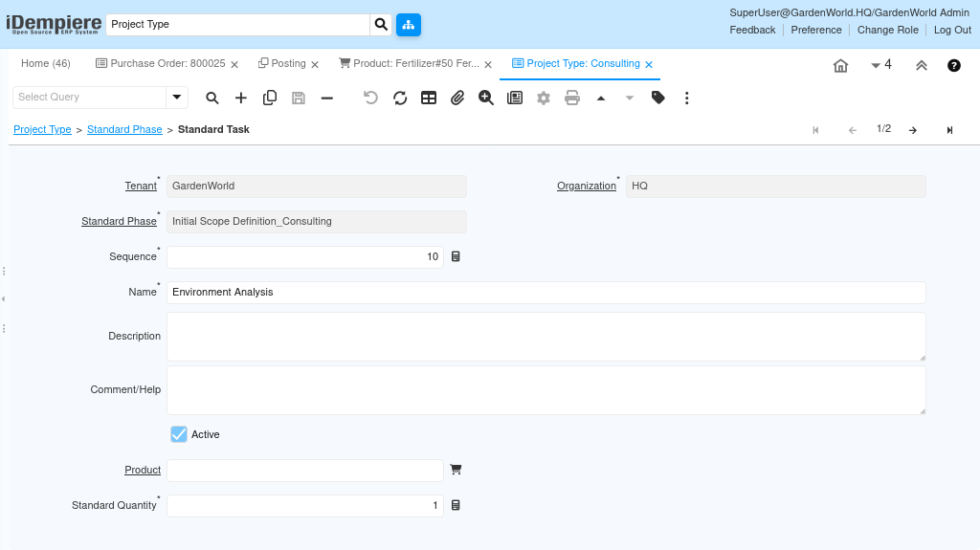Viewport: 980px width, 550px height.
Task: Close the Product: Fertilizer#50 tab
Action: click(488, 65)
